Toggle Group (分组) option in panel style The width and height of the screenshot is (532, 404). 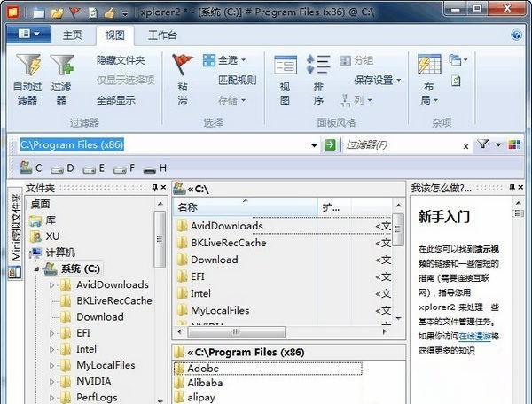[x=356, y=60]
